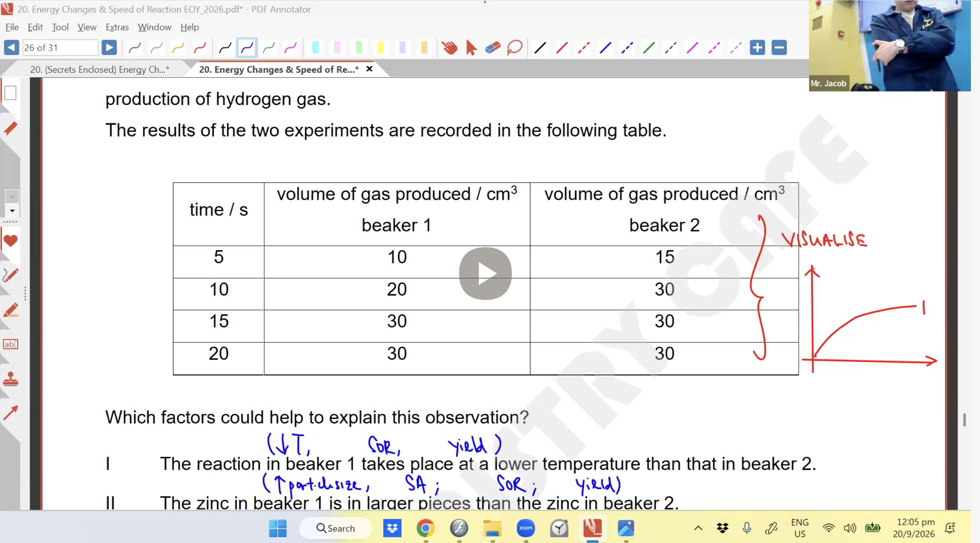This screenshot has height=543, width=980.
Task: Select the sidebar highlighter marker tool
Action: 10,310
